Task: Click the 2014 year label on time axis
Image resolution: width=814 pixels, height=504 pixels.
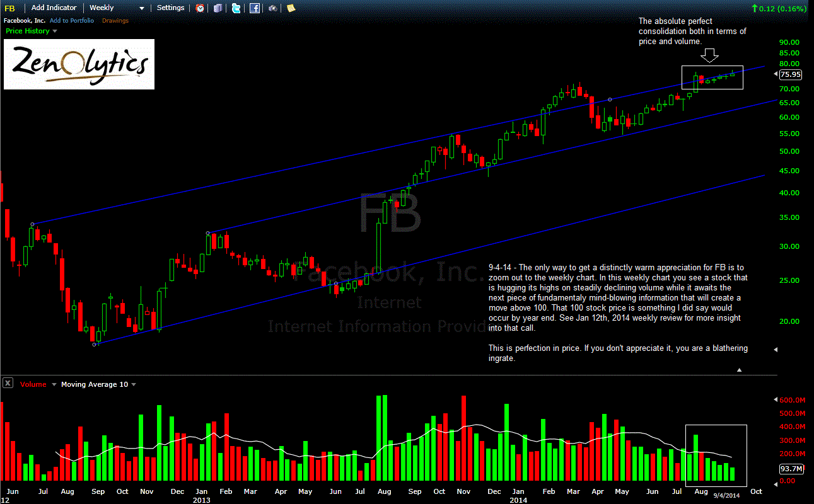Action: point(518,500)
